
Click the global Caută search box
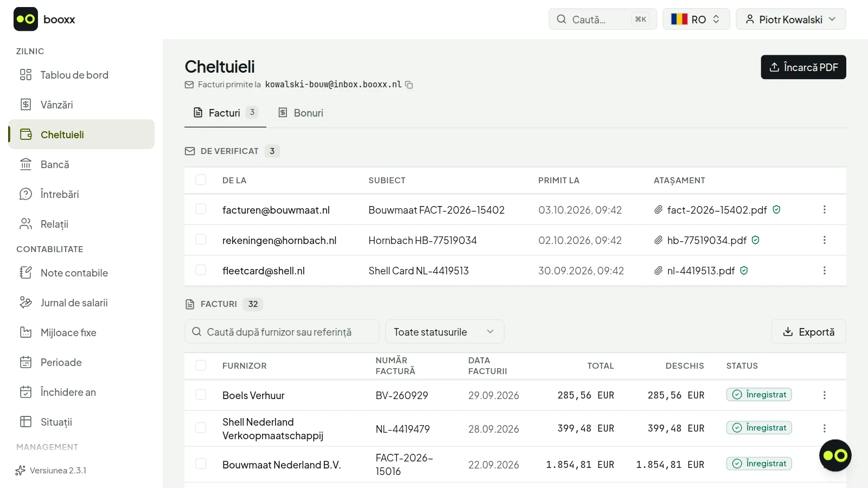(603, 20)
